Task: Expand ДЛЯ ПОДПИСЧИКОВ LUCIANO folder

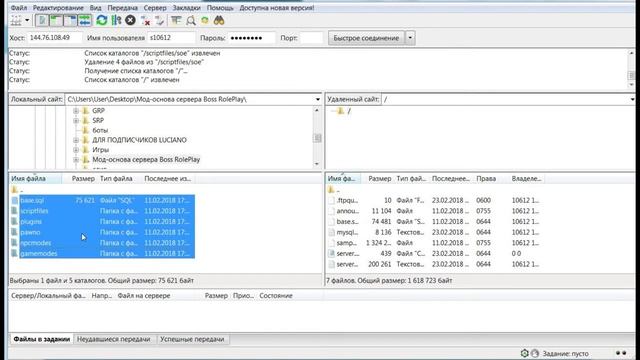Action: [76, 140]
